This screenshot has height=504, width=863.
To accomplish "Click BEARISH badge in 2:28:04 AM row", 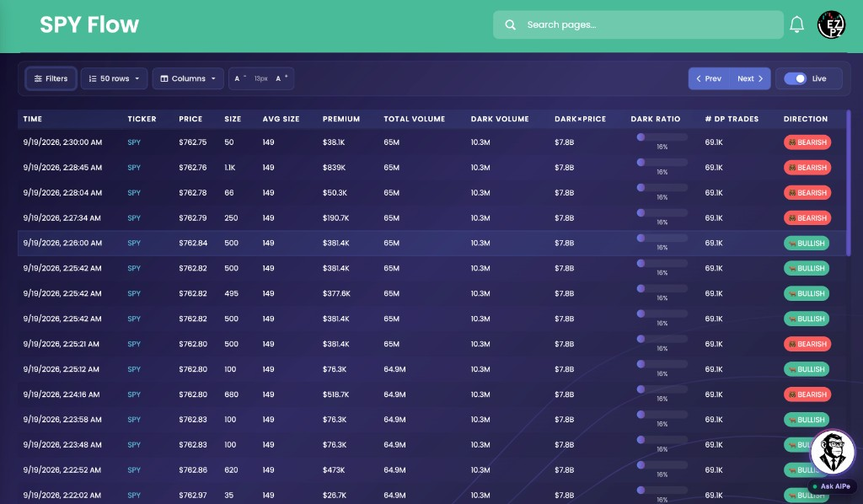I will 807,192.
